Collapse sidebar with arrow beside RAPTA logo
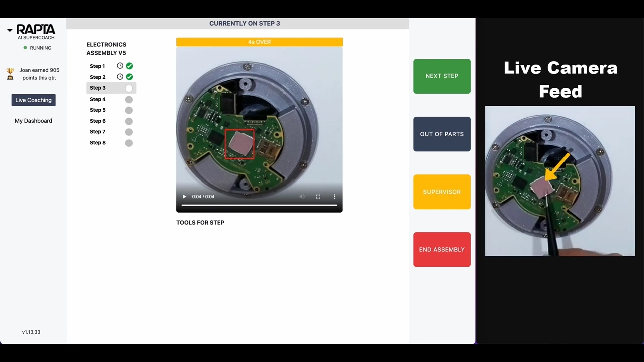 click(x=10, y=31)
